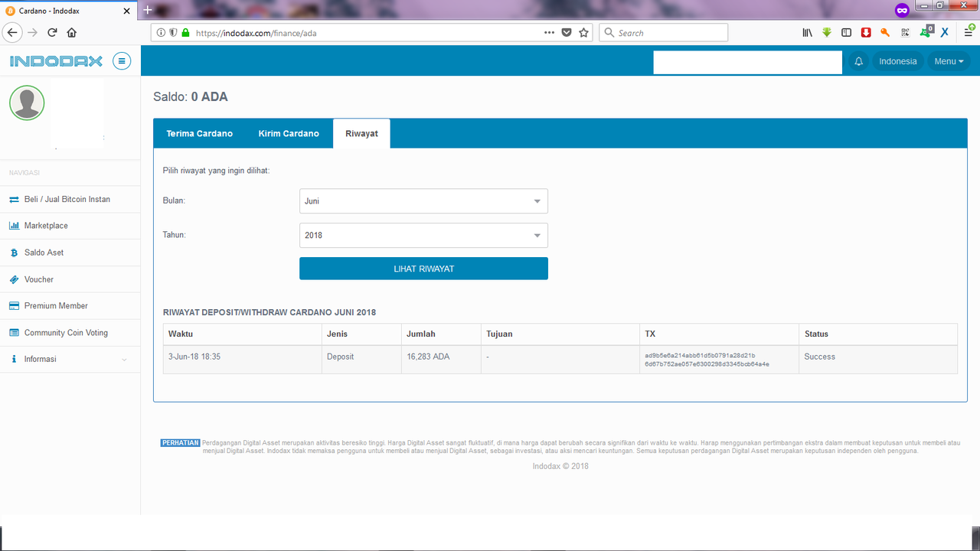Go back with the browser back arrow
Viewport: 980px width, 551px height.
12,32
